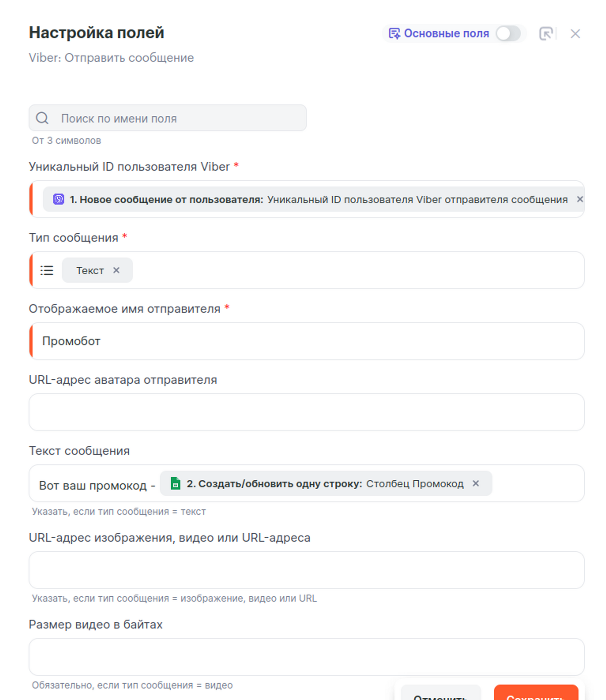
Task: Click the Размер видео в байтах field
Action: 307,656
